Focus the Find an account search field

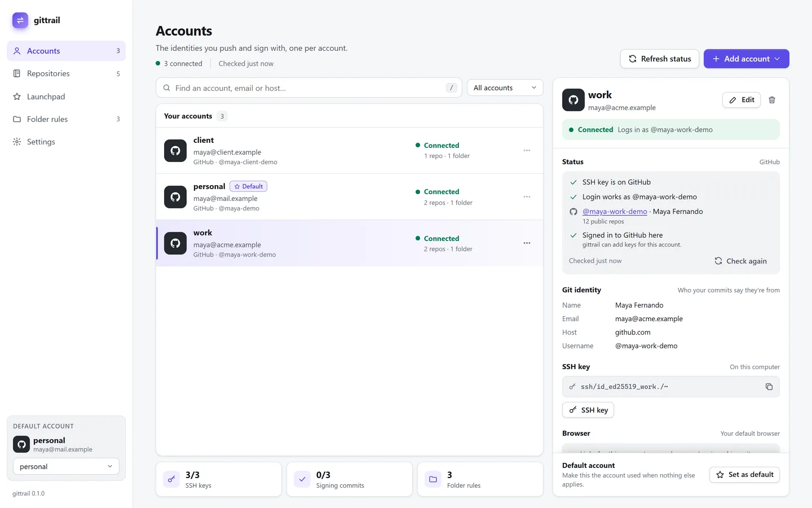pyautogui.click(x=309, y=87)
